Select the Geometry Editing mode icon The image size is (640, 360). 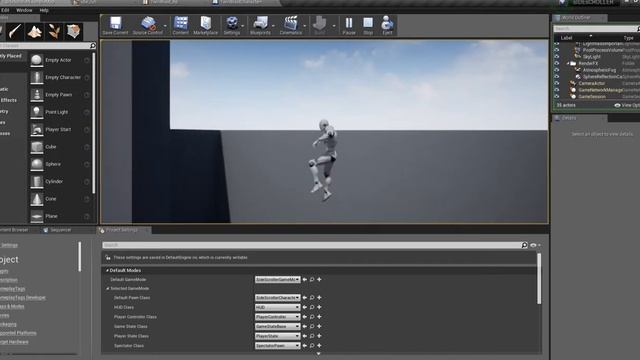click(73, 31)
